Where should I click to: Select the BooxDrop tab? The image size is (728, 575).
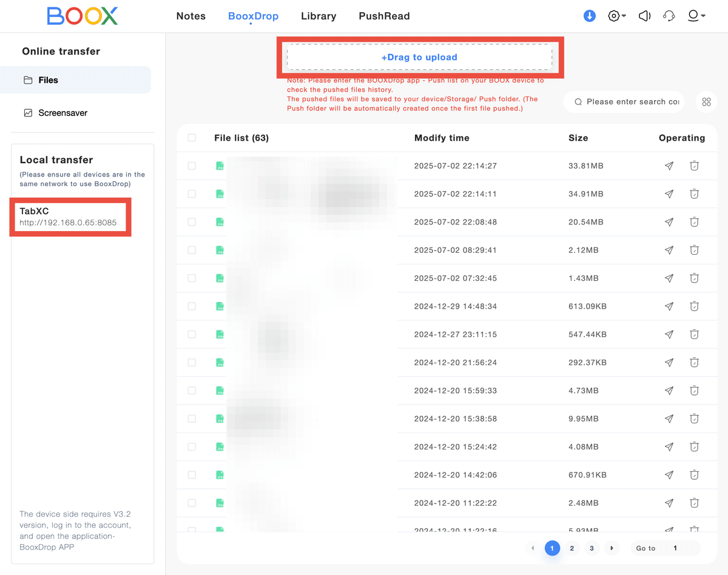253,16
